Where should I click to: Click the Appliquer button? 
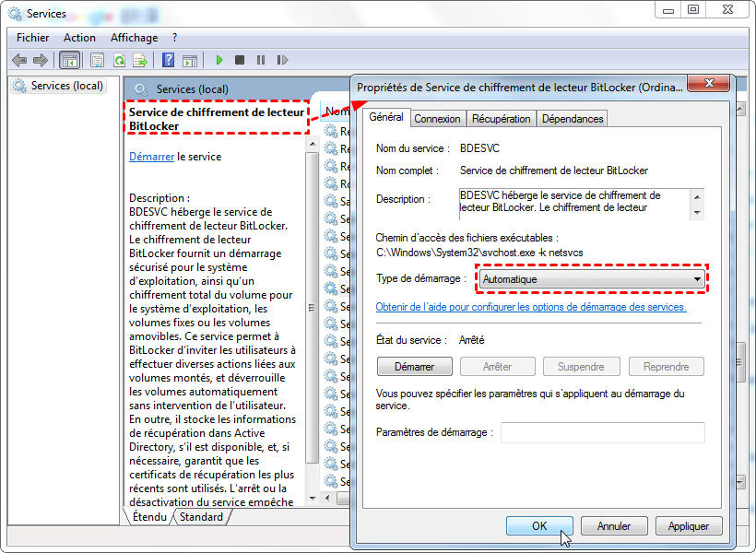[689, 526]
